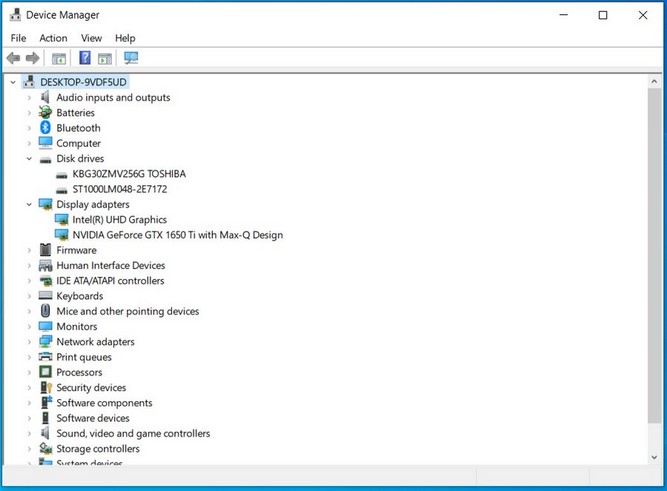This screenshot has width=667, height=491.
Task: Click the Forward arrow toolbar icon
Action: pyautogui.click(x=33, y=58)
